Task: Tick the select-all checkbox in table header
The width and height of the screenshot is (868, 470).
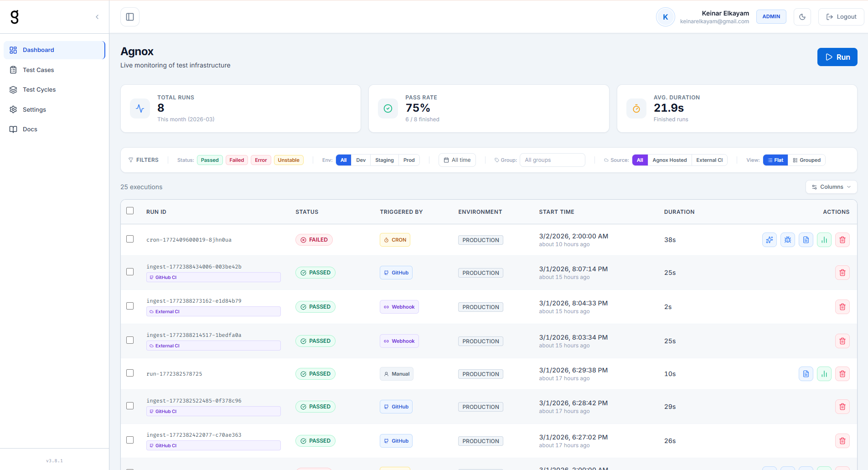Action: coord(130,211)
